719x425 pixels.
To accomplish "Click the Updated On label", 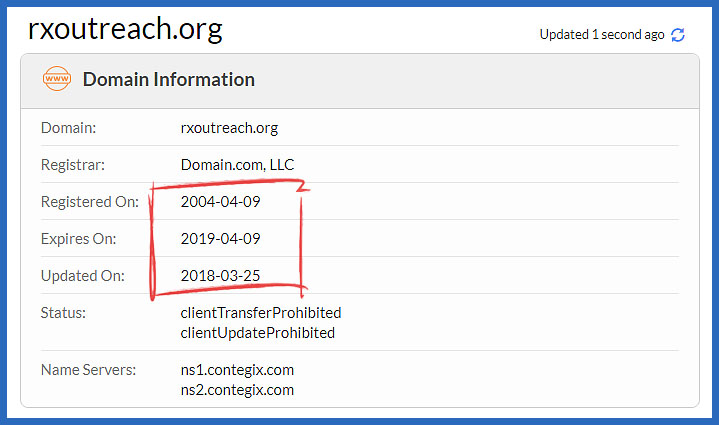I will 83,276.
